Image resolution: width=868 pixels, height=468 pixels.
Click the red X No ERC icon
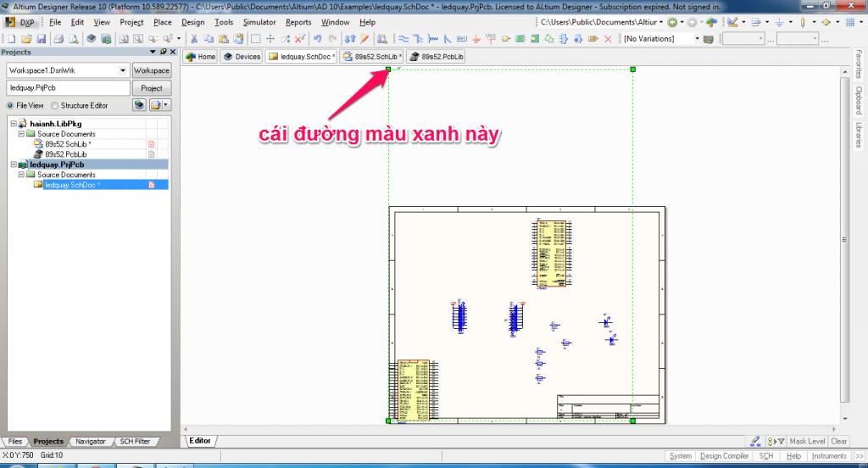point(608,39)
